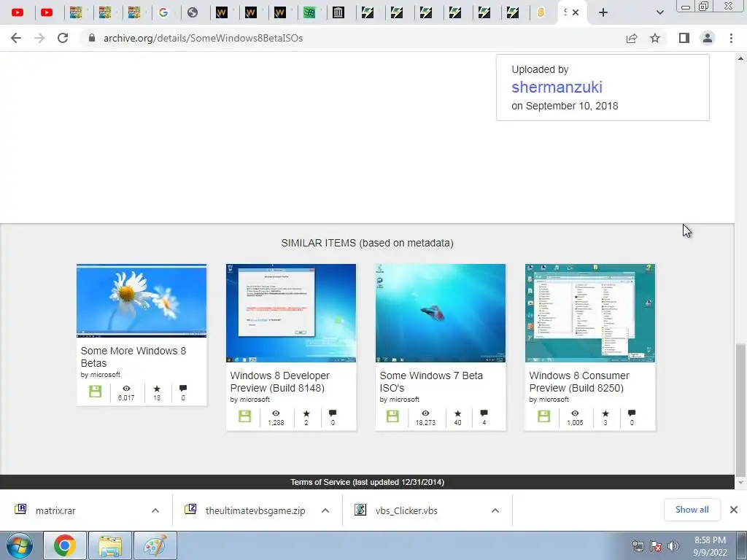
Task: Open Some More Windows 8 Betas thumbnail
Action: 142,300
